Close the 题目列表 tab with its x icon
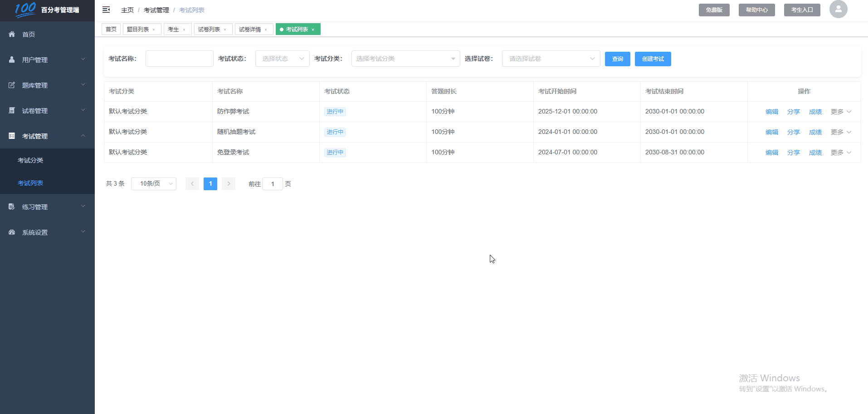868x414 pixels. 154,30
